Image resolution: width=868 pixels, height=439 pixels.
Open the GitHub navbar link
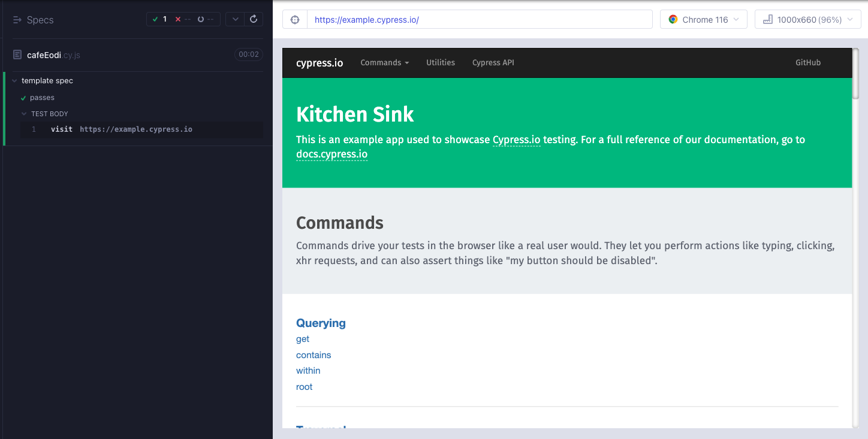tap(808, 62)
